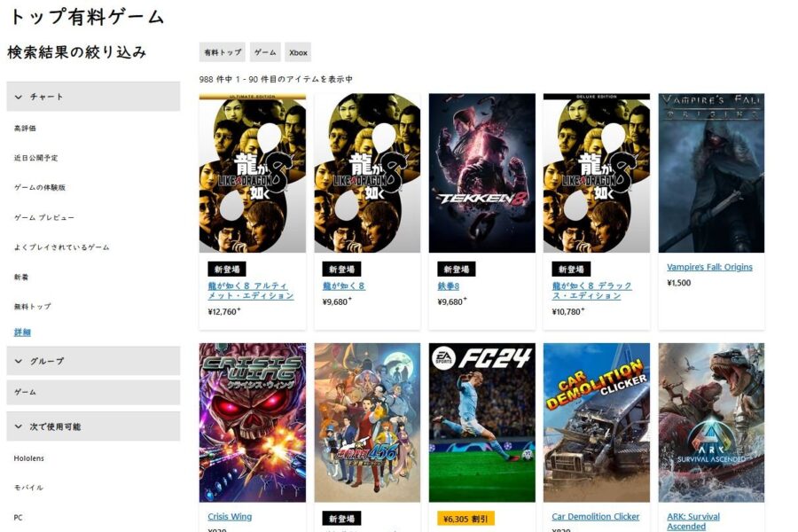Collapse the 次で使用可能 filter section
This screenshot has width=798, height=532.
(x=93, y=426)
